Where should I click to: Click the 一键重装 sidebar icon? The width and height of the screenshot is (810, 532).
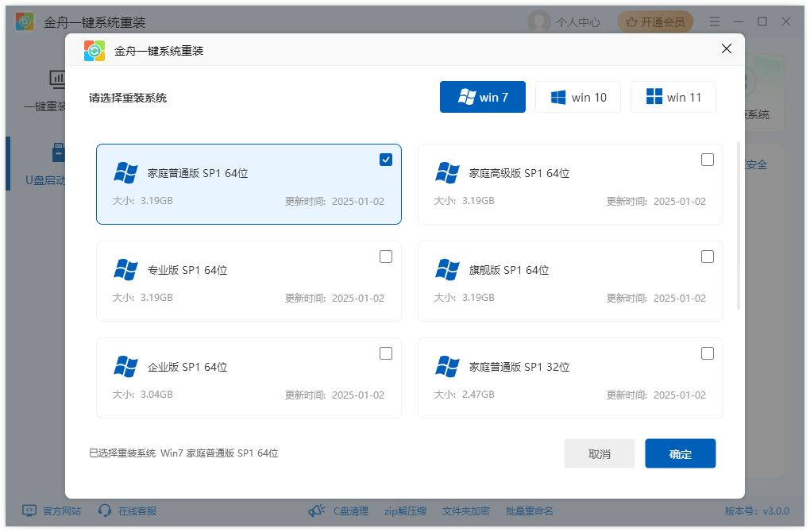57,79
